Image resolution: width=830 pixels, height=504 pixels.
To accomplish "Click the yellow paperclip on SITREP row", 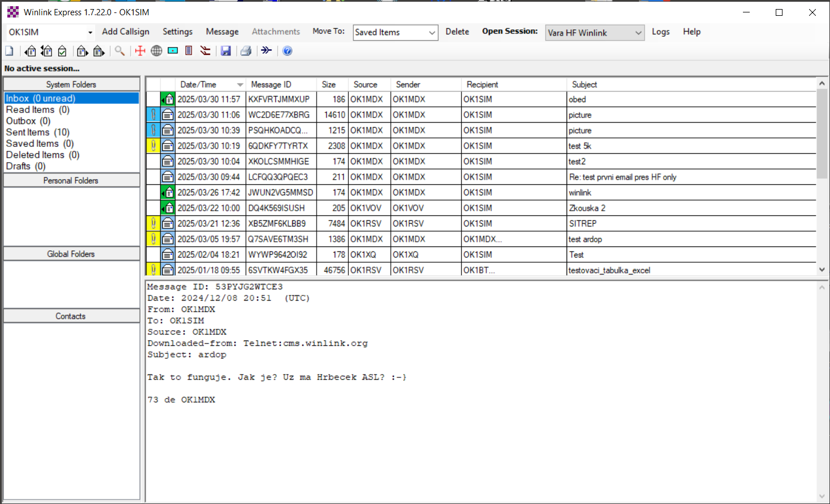I will pyautogui.click(x=153, y=224).
